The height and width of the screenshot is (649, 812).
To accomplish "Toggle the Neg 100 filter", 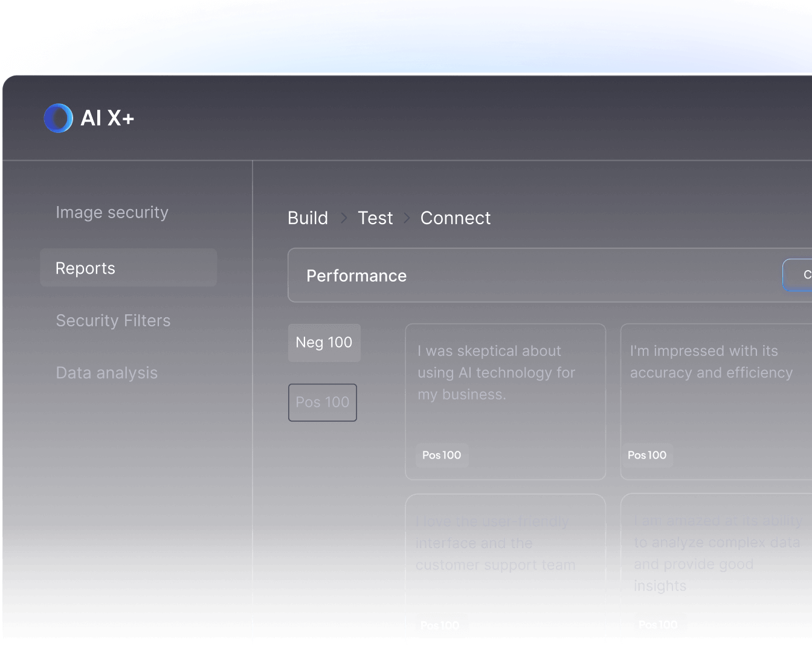I will click(x=324, y=343).
